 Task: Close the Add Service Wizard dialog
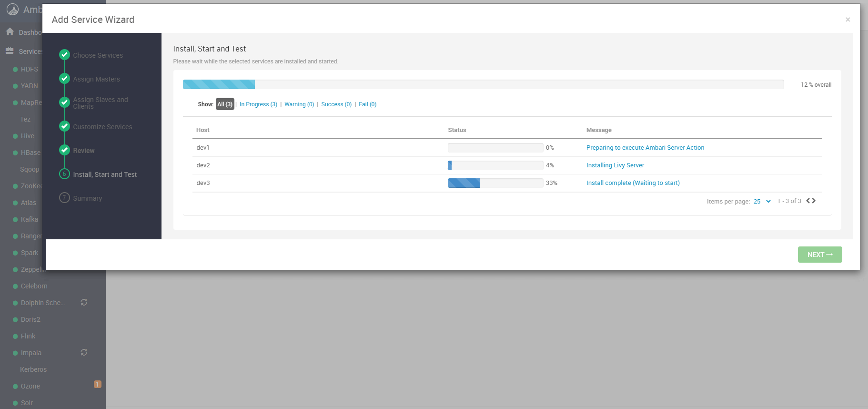point(848,20)
